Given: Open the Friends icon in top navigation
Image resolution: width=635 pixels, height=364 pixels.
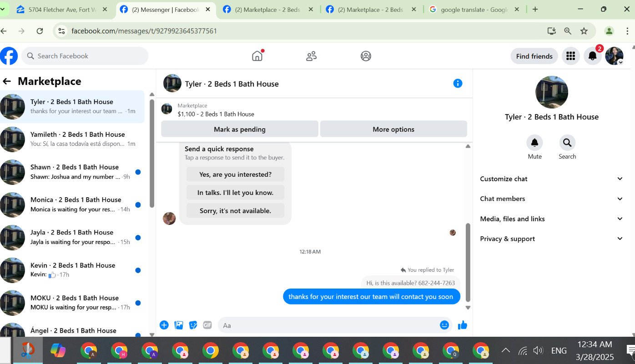Looking at the screenshot, I should point(312,56).
